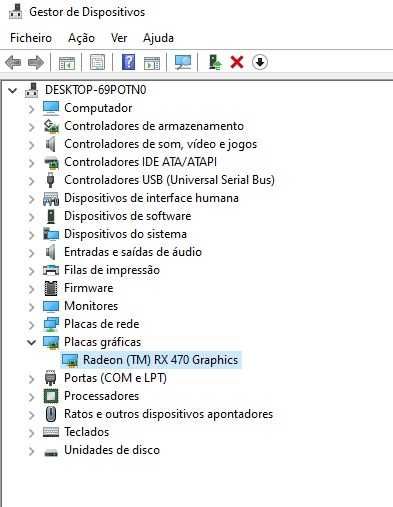Click the Radeon RX 470 display adapter icon
The width and height of the screenshot is (393, 507).
pos(70,360)
